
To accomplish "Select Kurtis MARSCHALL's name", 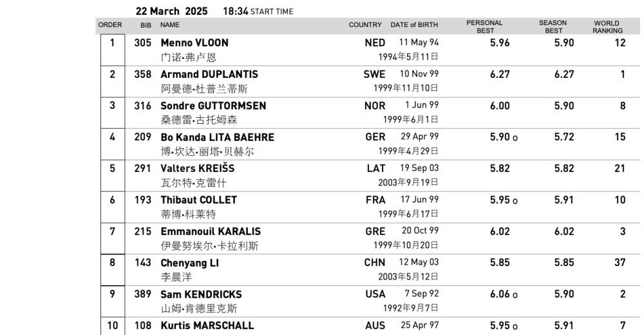I will point(207,325).
